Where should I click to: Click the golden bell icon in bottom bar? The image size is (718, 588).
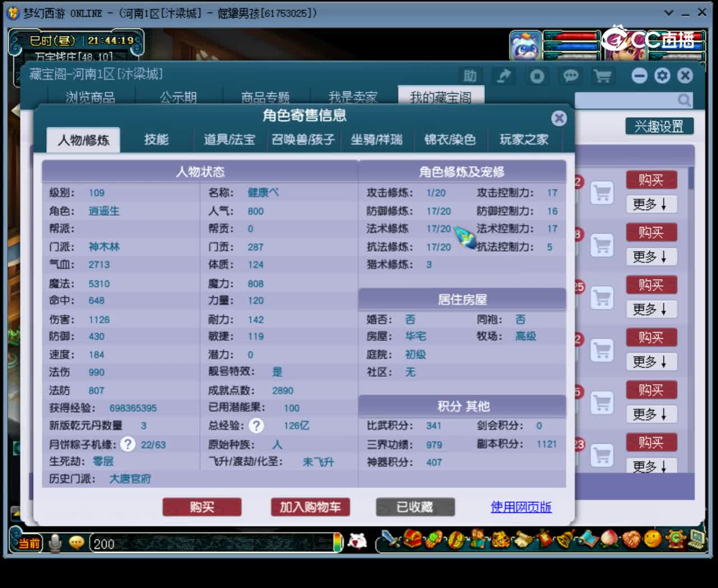click(567, 539)
